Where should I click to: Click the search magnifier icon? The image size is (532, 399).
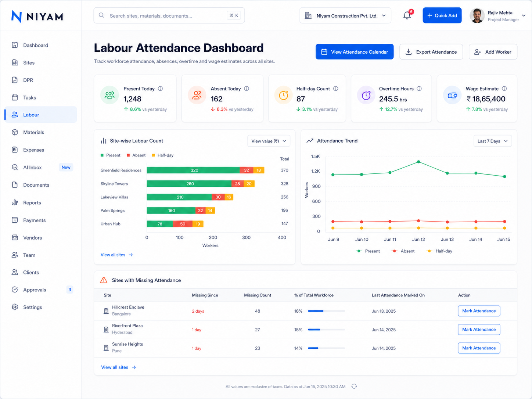point(101,16)
